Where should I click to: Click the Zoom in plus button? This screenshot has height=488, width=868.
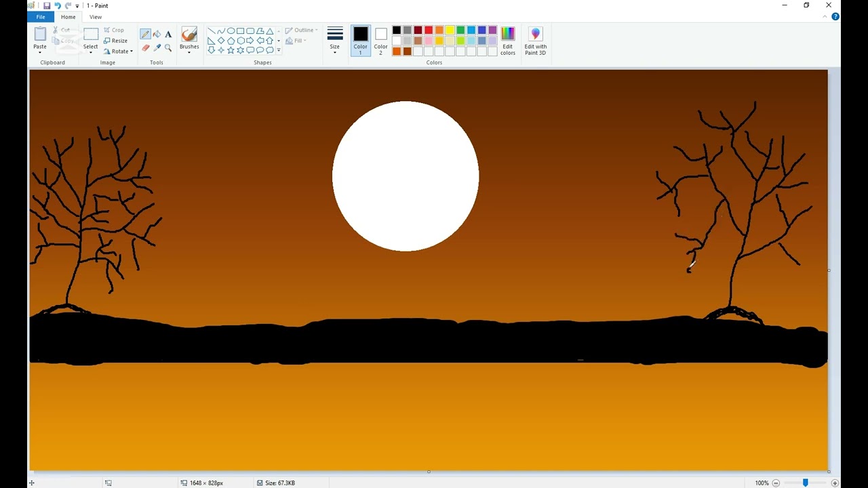(835, 483)
